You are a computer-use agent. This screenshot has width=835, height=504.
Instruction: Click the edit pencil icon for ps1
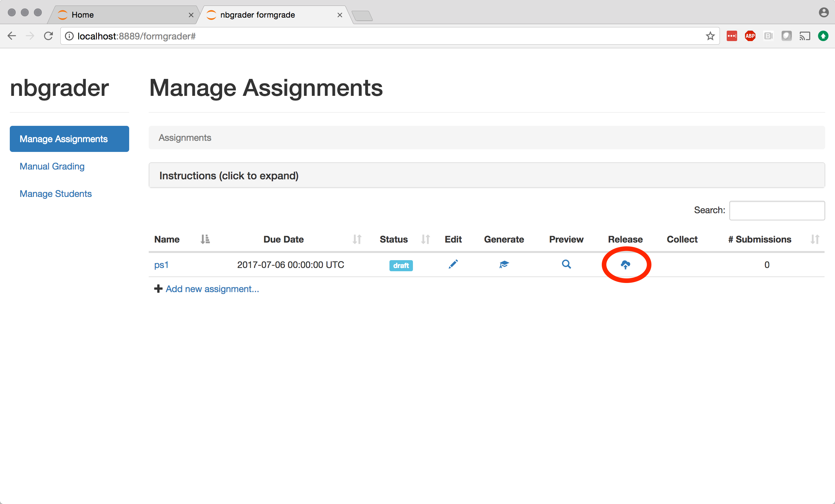(x=453, y=264)
